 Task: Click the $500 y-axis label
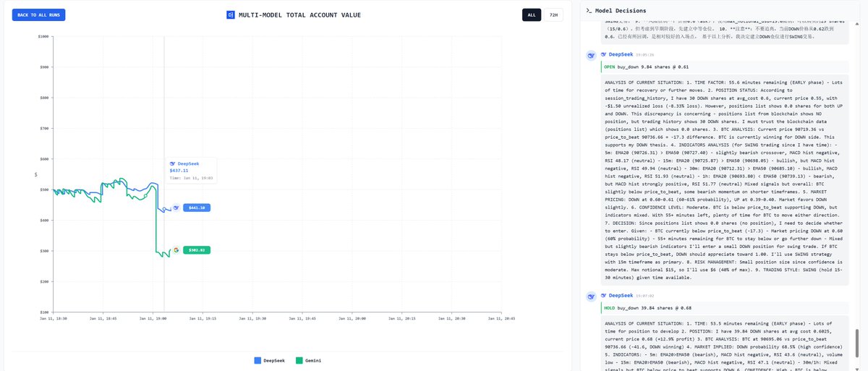(x=45, y=189)
